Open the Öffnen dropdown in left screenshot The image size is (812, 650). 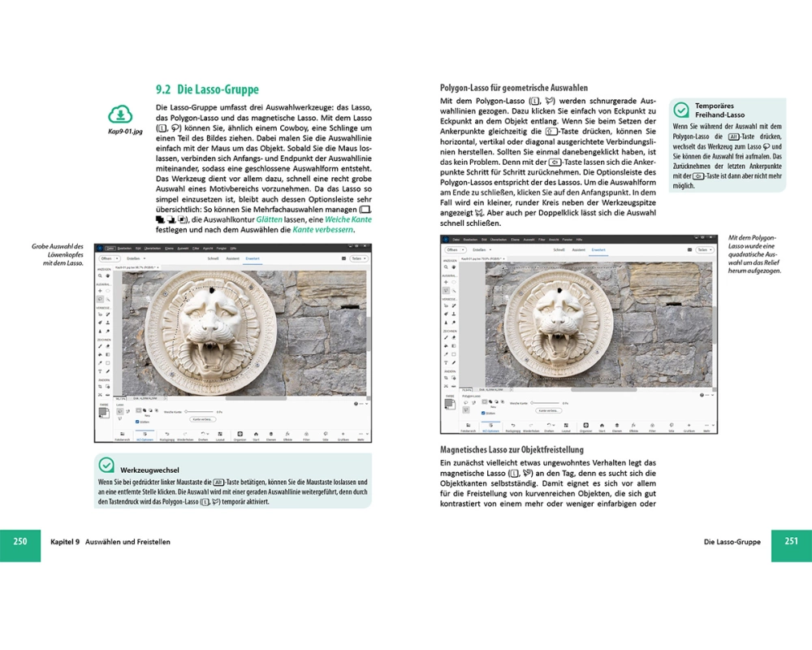(106, 258)
